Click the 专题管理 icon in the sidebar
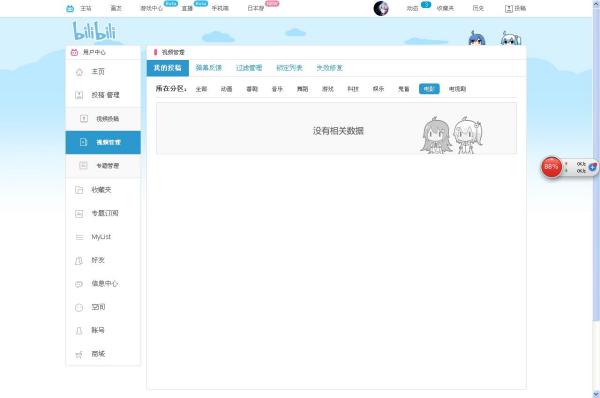Screen dimensions: 600x398 pyautogui.click(x=83, y=165)
